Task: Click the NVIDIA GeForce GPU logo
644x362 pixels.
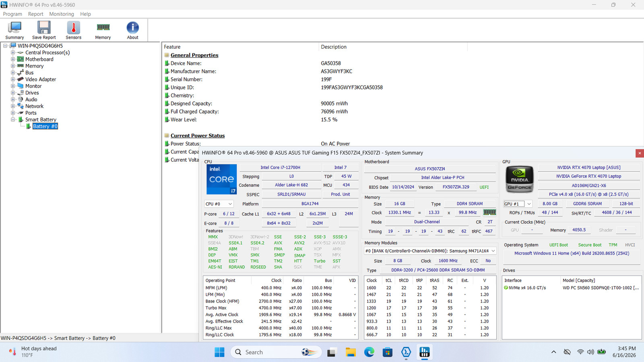Action: (x=520, y=179)
